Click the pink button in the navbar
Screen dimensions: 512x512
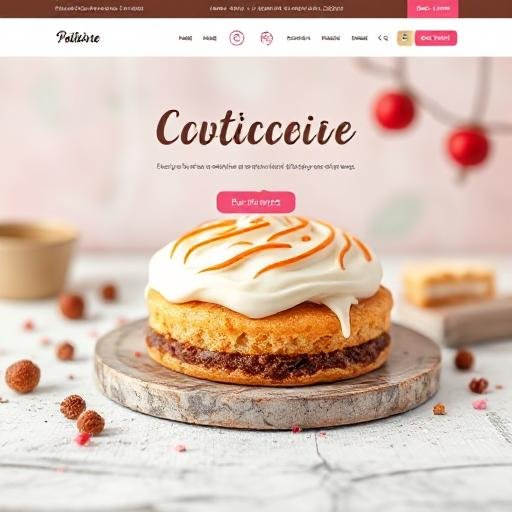pos(436,38)
